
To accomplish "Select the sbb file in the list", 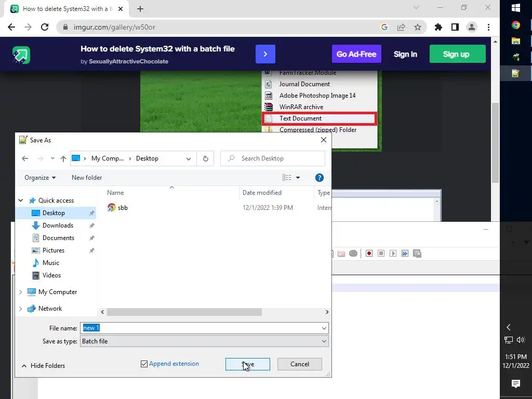I will 123,208.
